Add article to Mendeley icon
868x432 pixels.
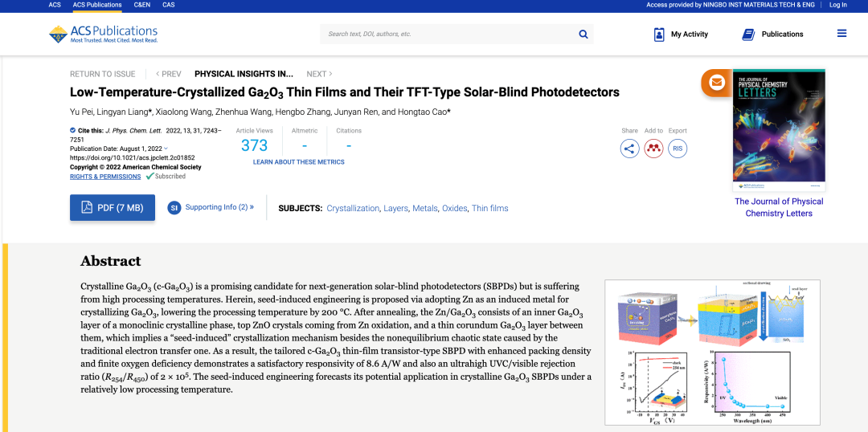(x=653, y=149)
